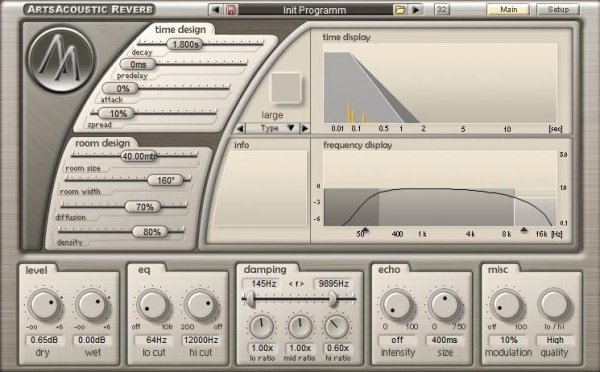
Task: Click the 10% modulation value field
Action: click(x=509, y=340)
